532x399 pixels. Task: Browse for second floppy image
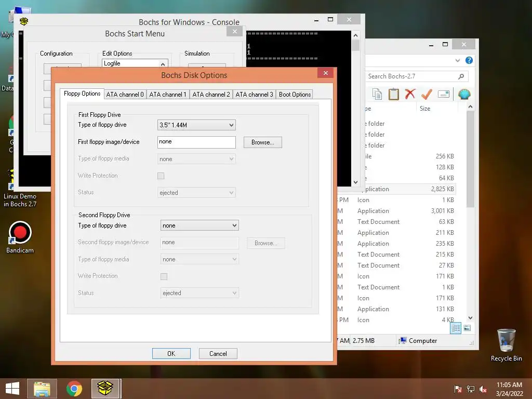pos(265,243)
